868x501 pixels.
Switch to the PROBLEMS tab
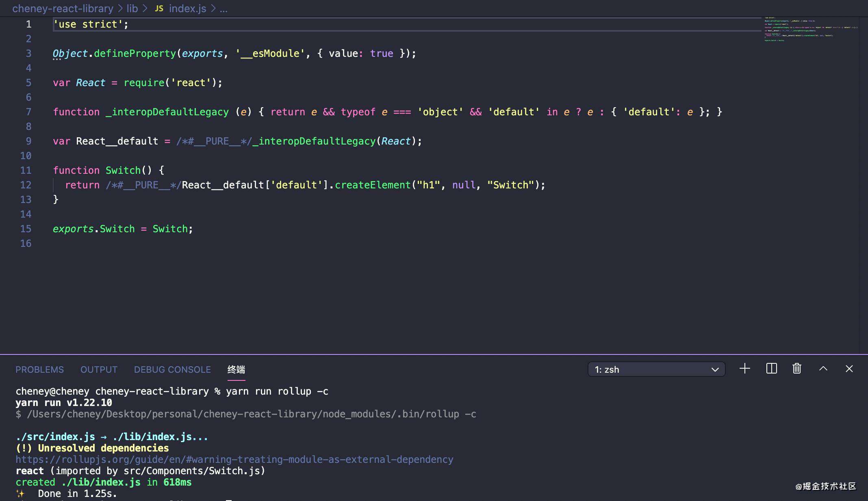pyautogui.click(x=39, y=369)
